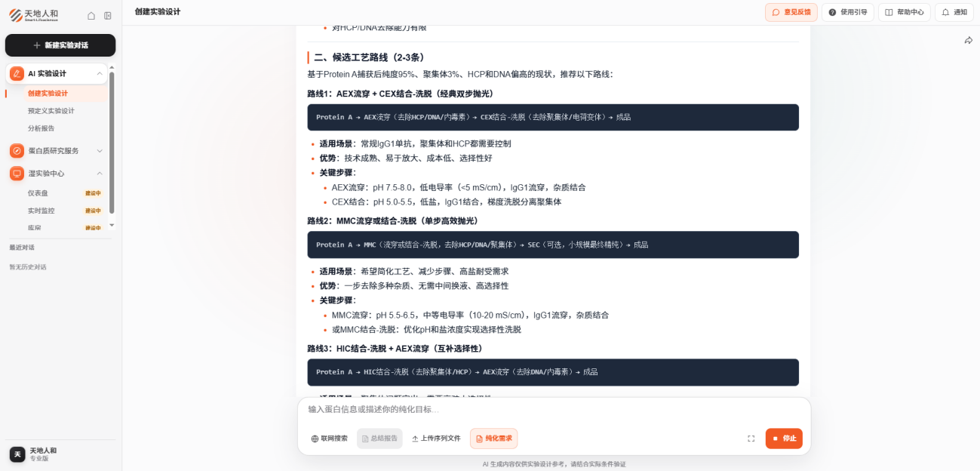Collapse the sidebar using the panel icon
This screenshot has width=980, height=471.
click(x=108, y=16)
